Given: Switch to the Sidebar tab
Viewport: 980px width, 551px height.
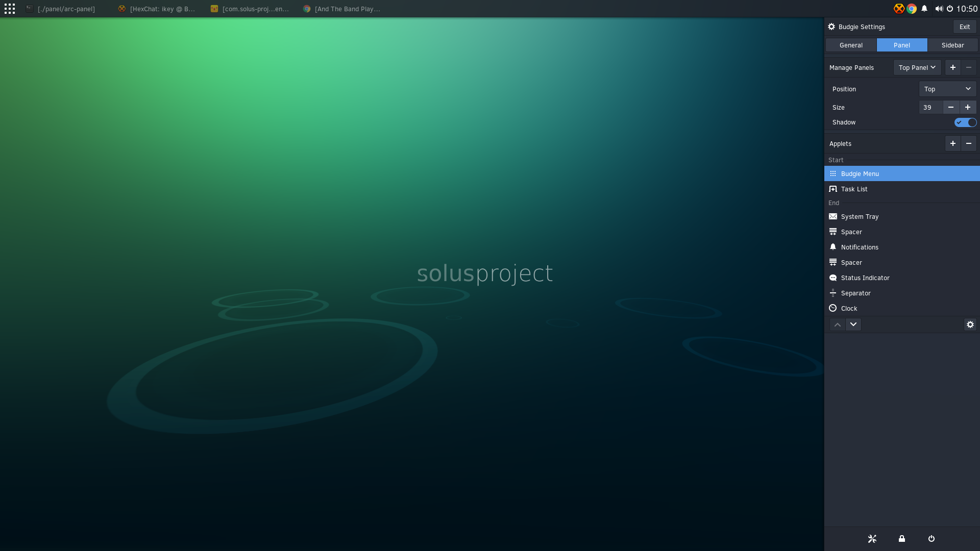Looking at the screenshot, I should pyautogui.click(x=952, y=45).
